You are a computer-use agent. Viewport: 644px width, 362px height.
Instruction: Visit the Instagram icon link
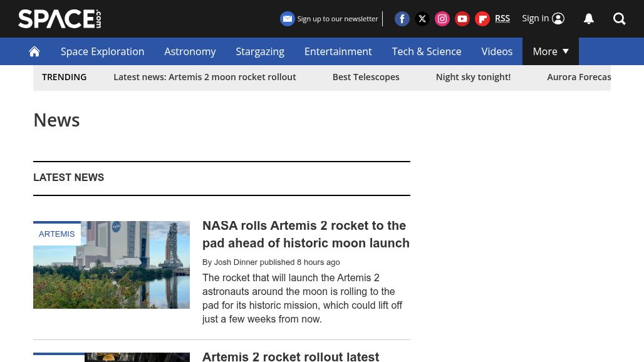click(442, 19)
